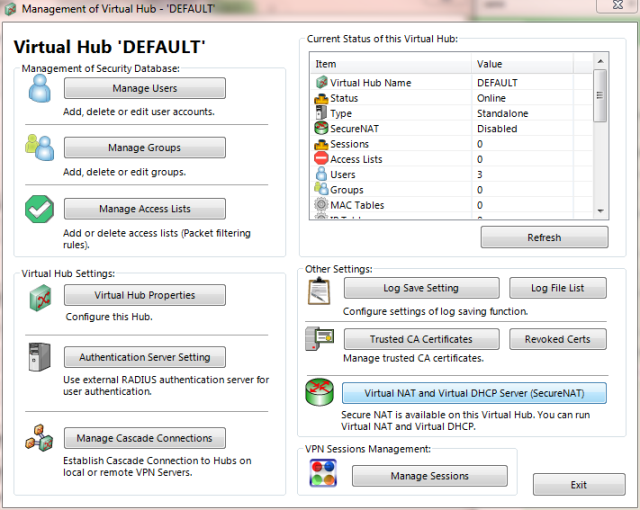The height and width of the screenshot is (510, 640).
Task: Open Manage Access Lists
Action: coord(145,208)
